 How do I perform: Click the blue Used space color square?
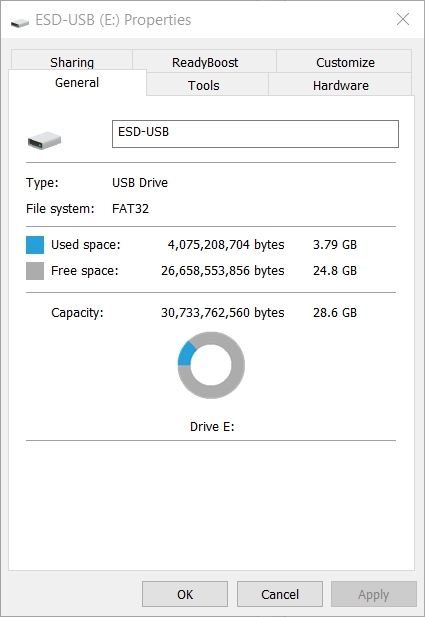[35, 245]
